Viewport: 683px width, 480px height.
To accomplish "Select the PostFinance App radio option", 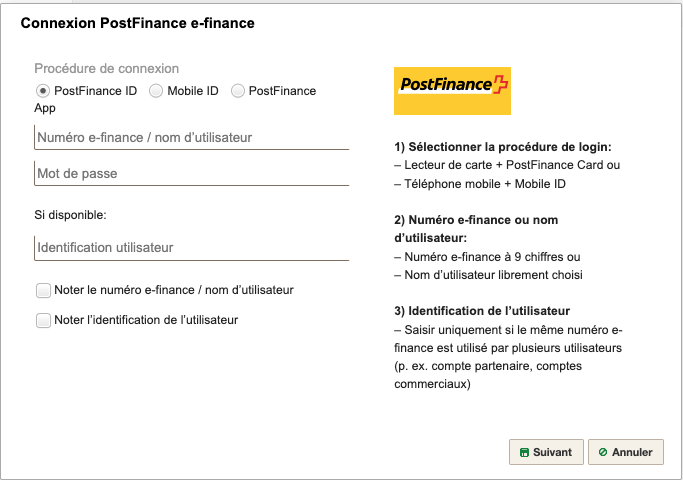I will click(x=237, y=91).
